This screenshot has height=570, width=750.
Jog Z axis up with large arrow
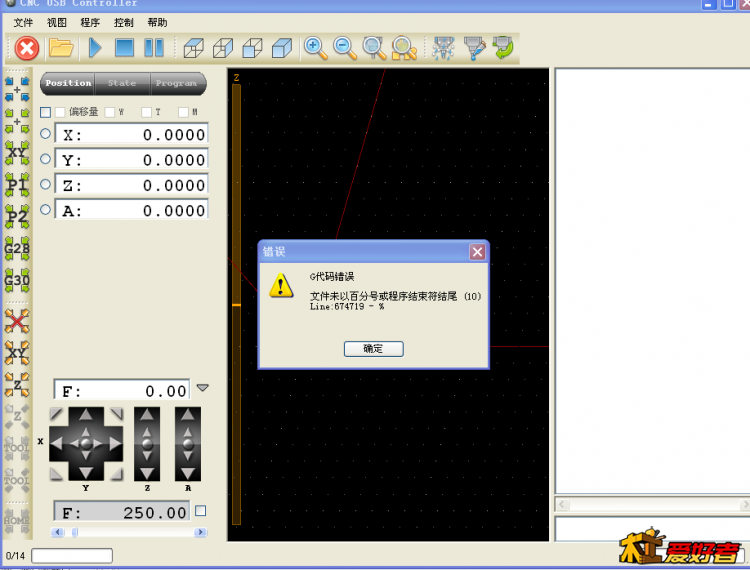[147, 415]
